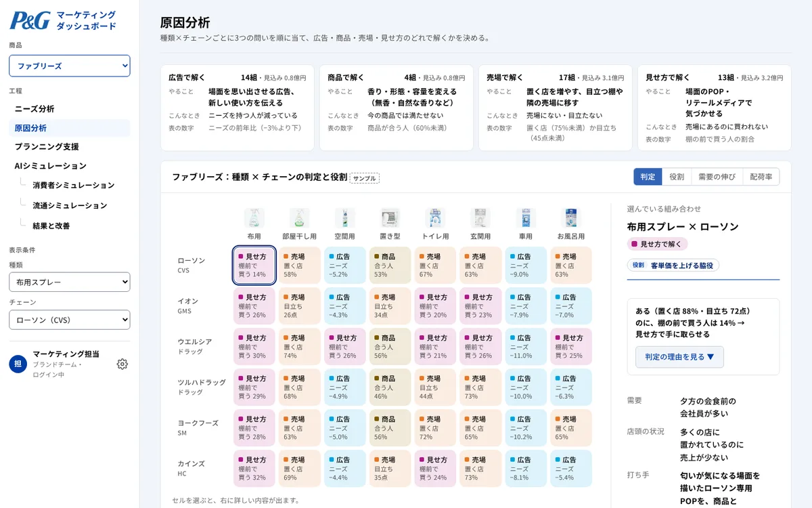The image size is (812, 508).
Task: Click the お風呂用 product image
Action: (x=571, y=218)
